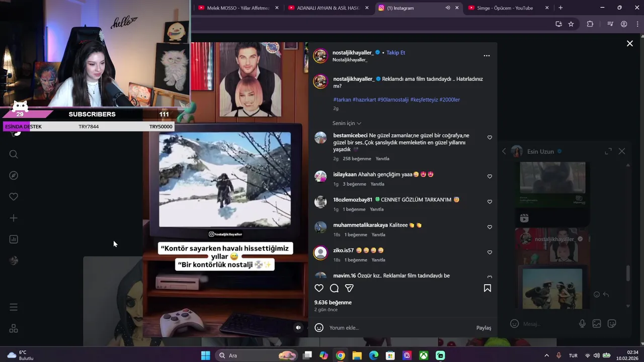Open the Instagram sidebar hamburger menu icon
The height and width of the screenshot is (362, 644).
[14, 307]
